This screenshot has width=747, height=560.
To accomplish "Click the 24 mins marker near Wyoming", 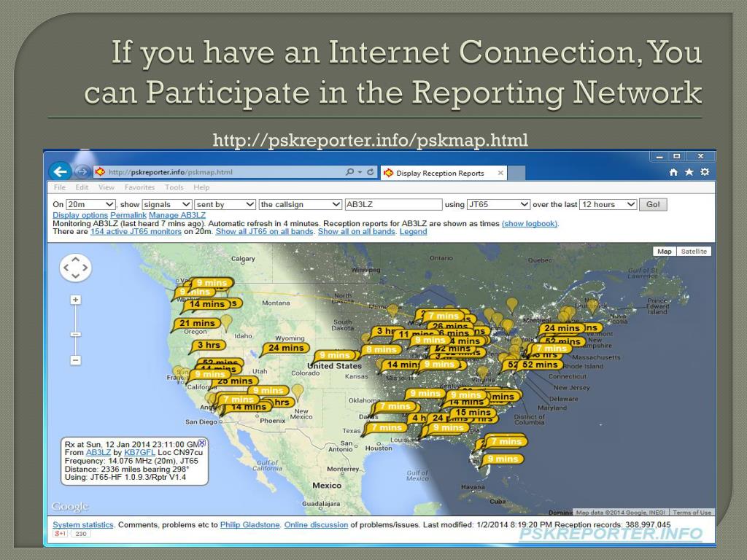I will pyautogui.click(x=286, y=348).
